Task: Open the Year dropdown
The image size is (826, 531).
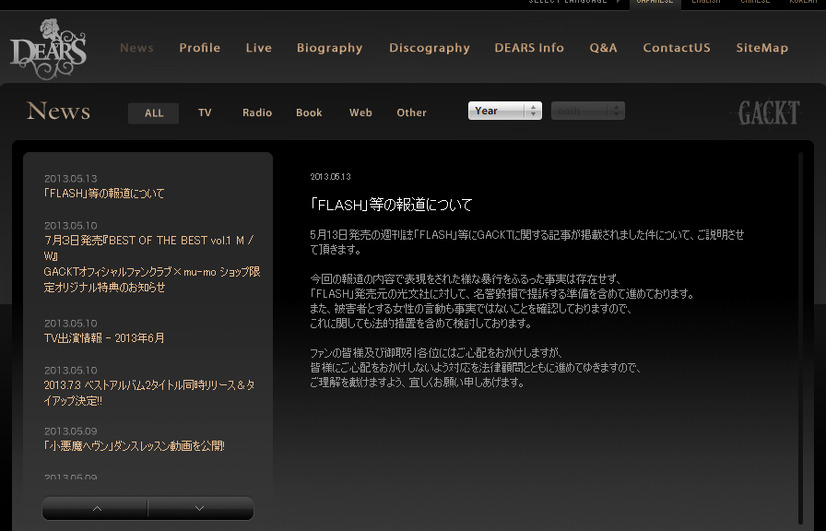Action: coord(505,111)
